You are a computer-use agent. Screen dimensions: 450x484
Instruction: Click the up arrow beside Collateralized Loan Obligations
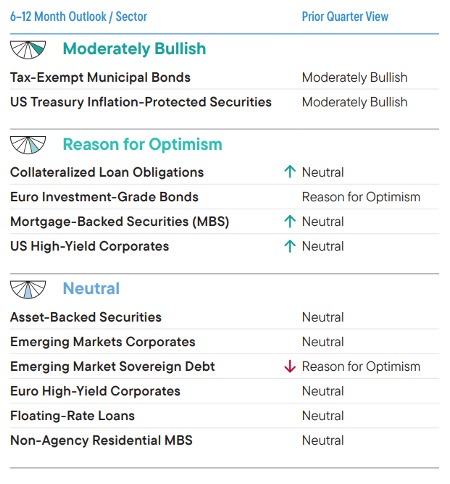click(290, 172)
